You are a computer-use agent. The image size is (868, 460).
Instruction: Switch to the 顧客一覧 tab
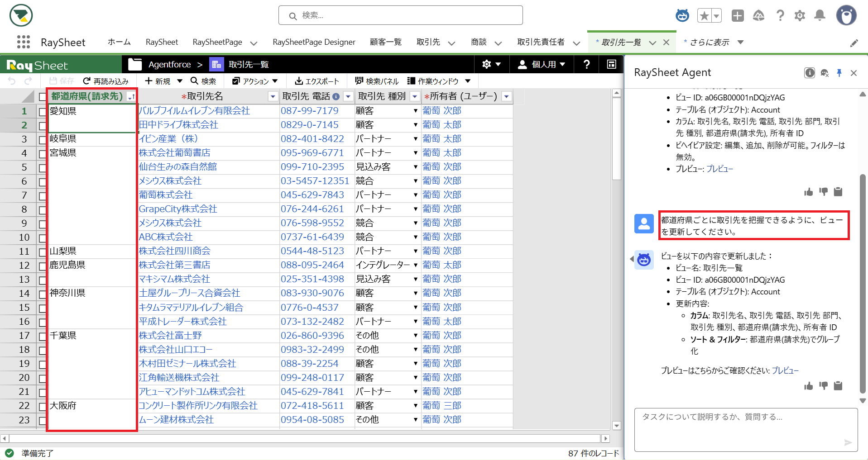click(x=385, y=42)
